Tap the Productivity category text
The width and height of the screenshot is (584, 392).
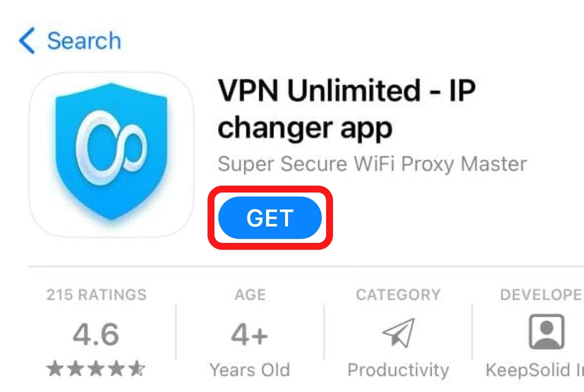tap(398, 370)
